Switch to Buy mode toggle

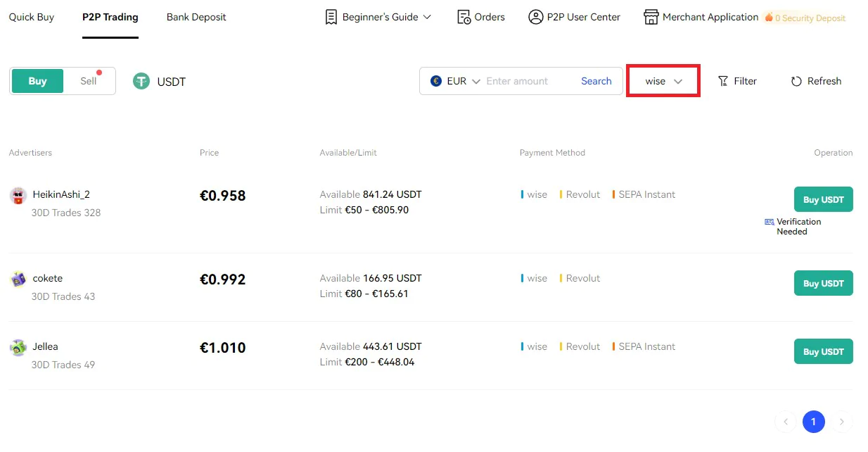pyautogui.click(x=38, y=81)
